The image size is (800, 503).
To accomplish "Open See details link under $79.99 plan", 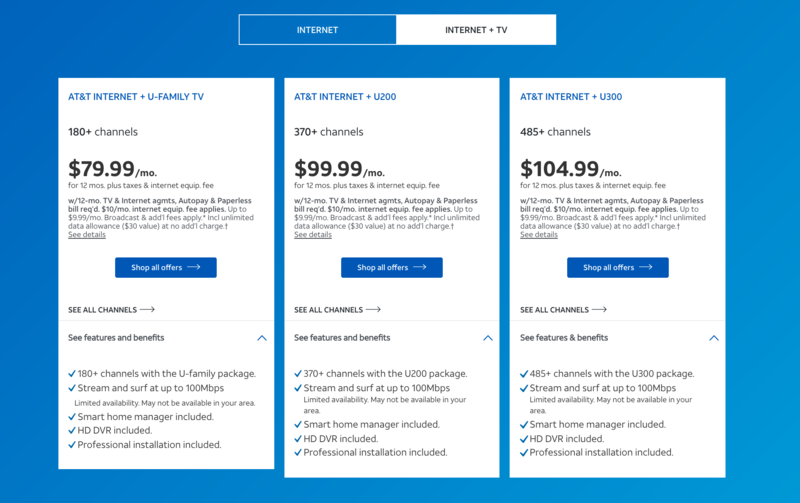I will click(x=87, y=235).
